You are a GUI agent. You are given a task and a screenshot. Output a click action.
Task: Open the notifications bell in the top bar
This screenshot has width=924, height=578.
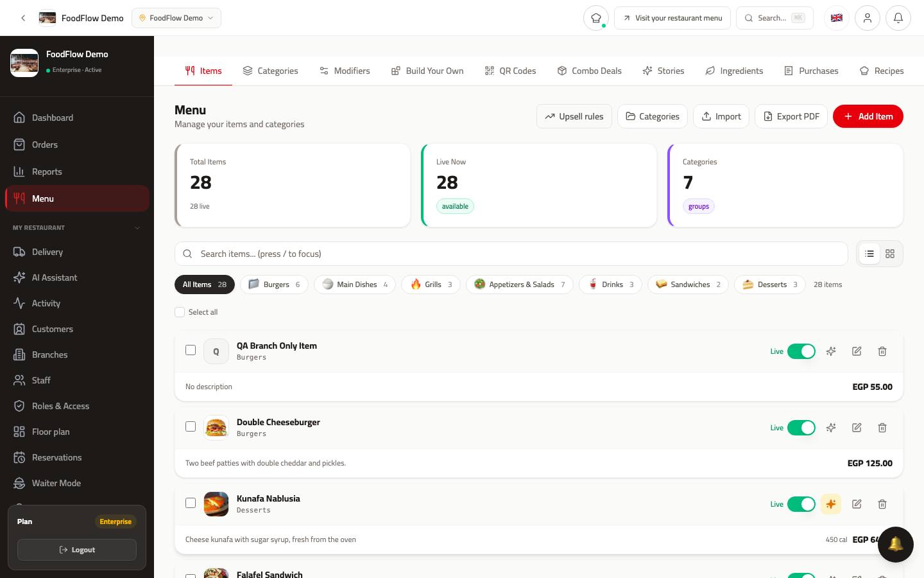click(898, 18)
